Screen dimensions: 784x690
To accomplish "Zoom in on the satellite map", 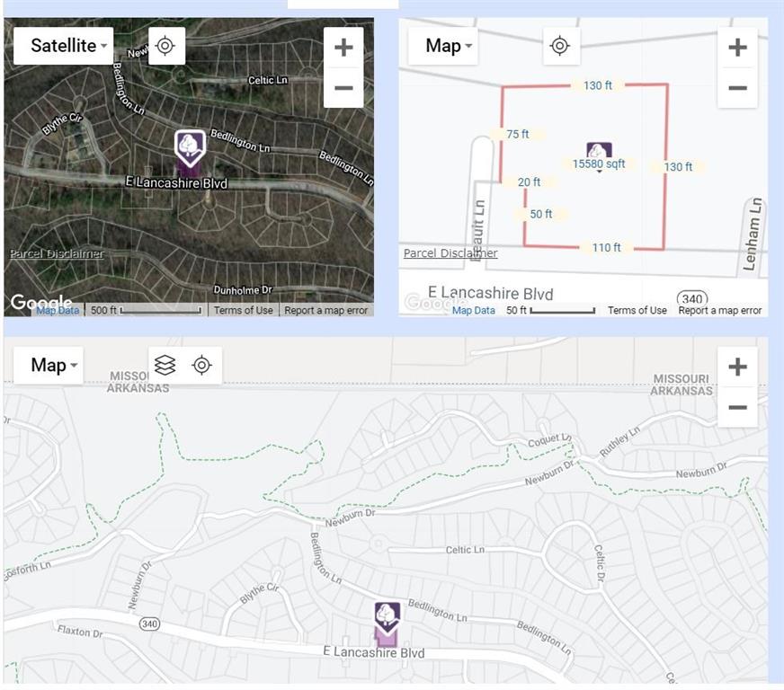I will click(x=343, y=48).
